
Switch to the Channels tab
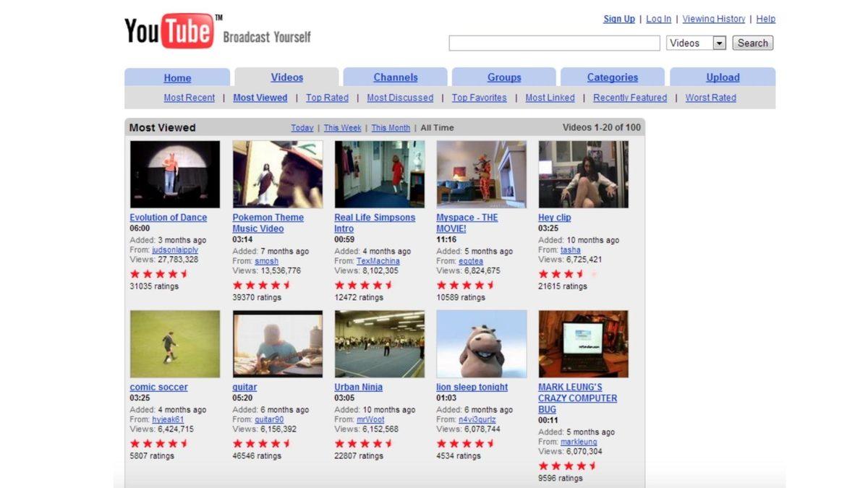click(395, 77)
